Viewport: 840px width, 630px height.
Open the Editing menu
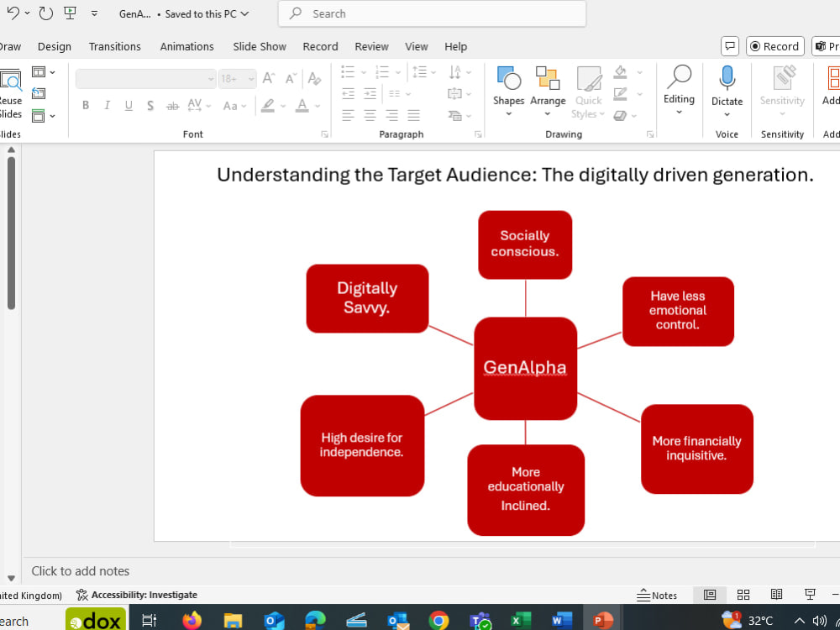point(679,91)
